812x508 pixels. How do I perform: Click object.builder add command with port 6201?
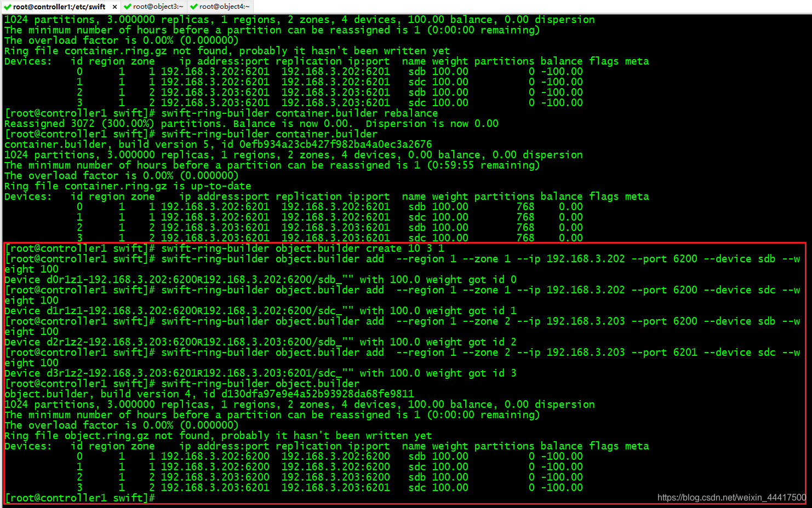(402, 358)
